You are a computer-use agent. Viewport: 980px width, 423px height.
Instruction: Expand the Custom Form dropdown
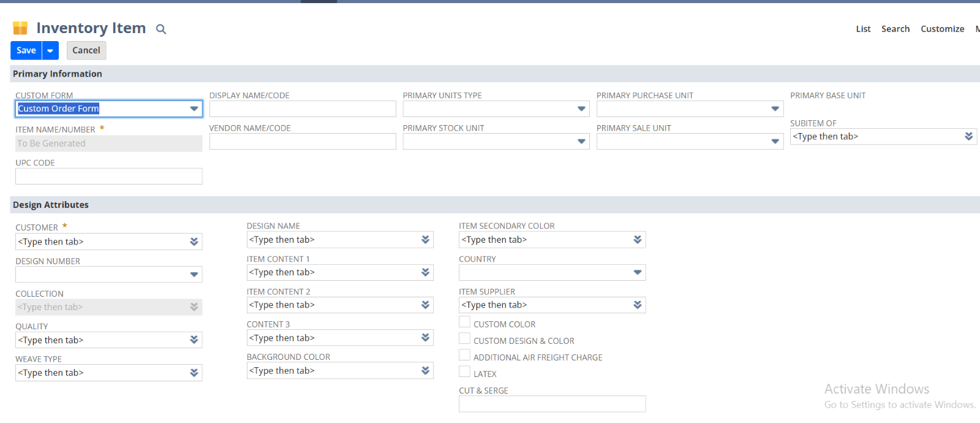(x=194, y=109)
